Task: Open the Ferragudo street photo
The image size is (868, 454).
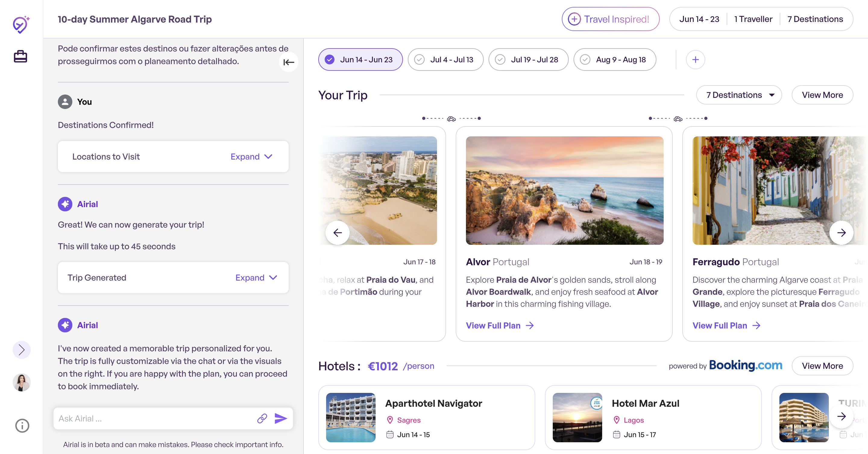Action: click(780, 191)
